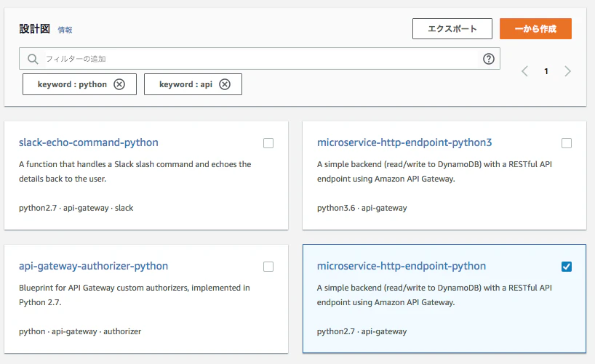Open the api-gateway-authorizer-python blueprint link

point(93,266)
